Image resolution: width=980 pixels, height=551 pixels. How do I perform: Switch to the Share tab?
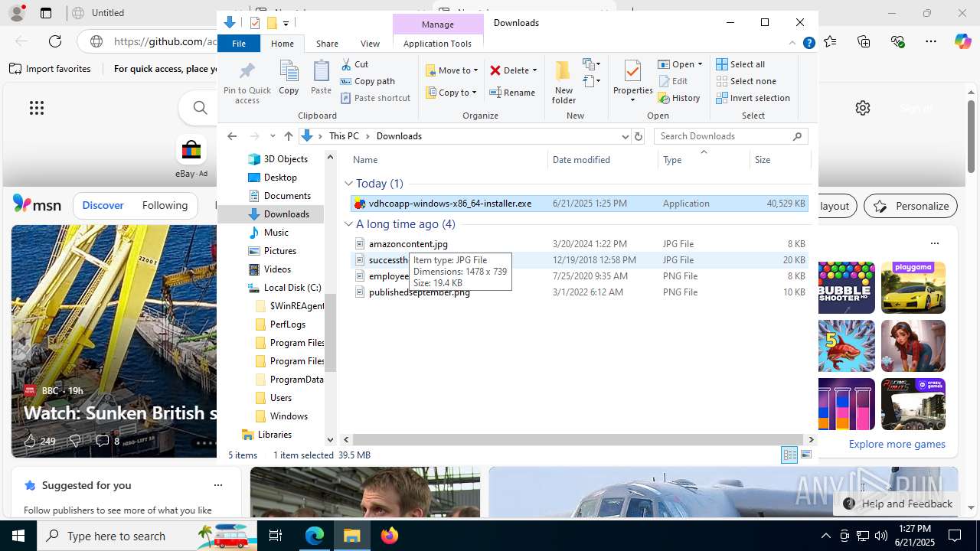tap(327, 44)
